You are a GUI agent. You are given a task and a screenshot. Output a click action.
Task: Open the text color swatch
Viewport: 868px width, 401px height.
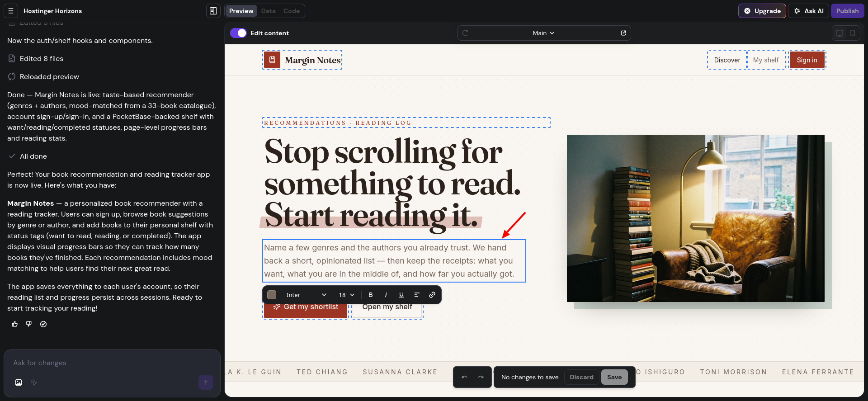pyautogui.click(x=272, y=295)
